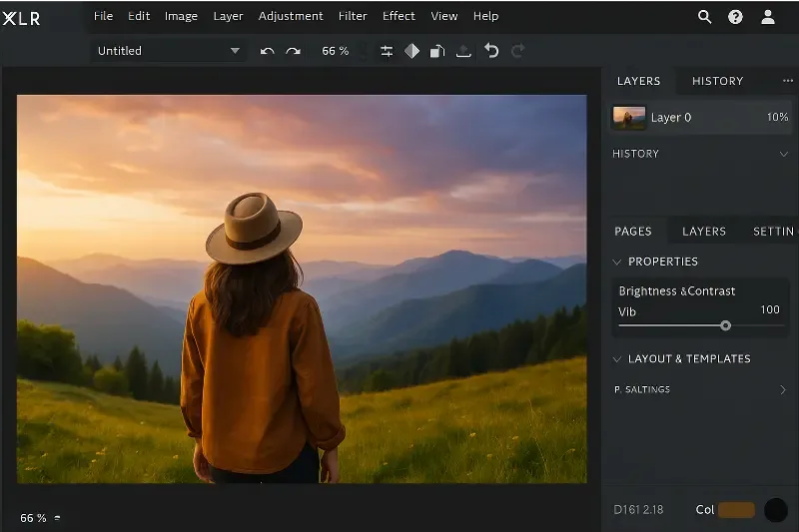Open the View menu
799x532 pixels.
443,16
